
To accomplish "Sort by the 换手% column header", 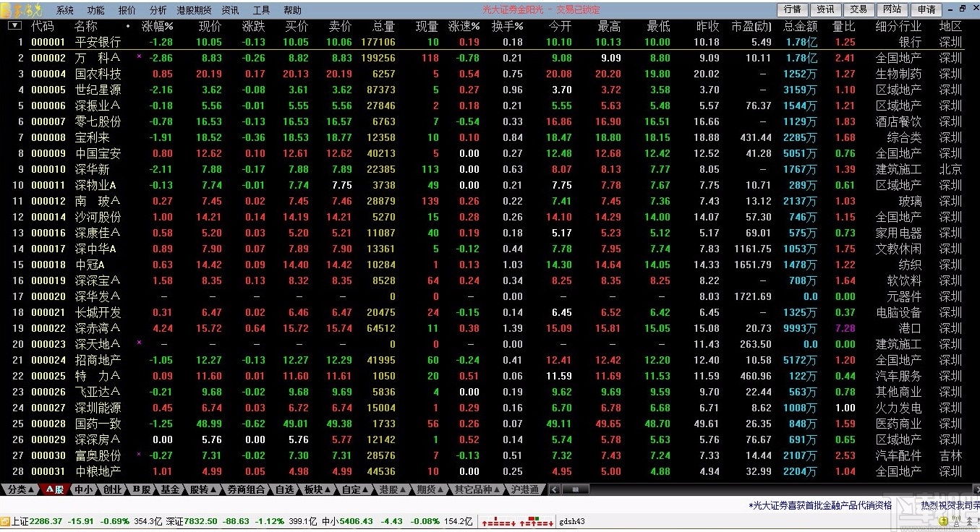I will 507,26.
